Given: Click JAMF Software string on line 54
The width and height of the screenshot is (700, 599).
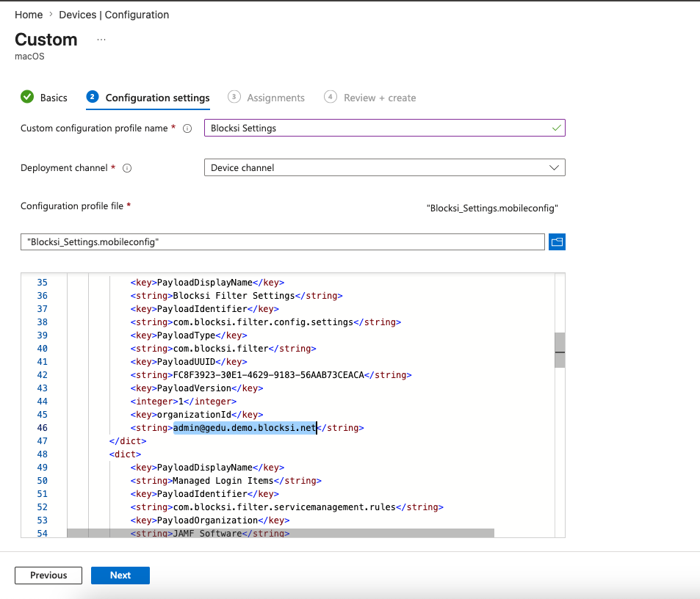Looking at the screenshot, I should (208, 533).
